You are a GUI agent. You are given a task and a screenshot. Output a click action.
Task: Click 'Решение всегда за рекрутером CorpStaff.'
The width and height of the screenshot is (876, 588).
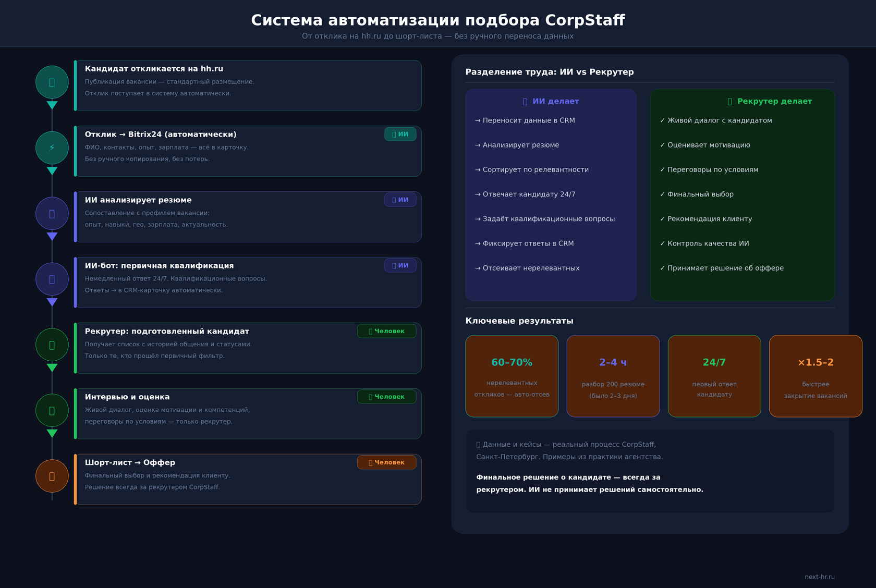[x=152, y=487]
